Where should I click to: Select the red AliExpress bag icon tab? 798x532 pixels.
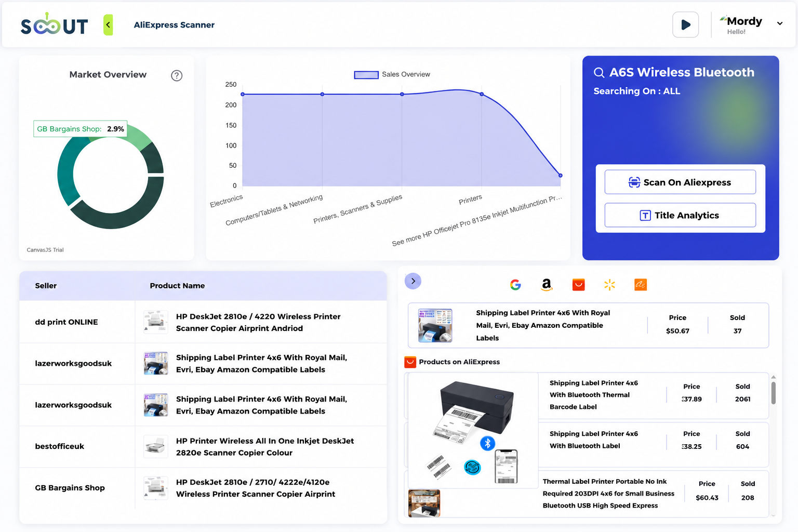[x=578, y=285]
